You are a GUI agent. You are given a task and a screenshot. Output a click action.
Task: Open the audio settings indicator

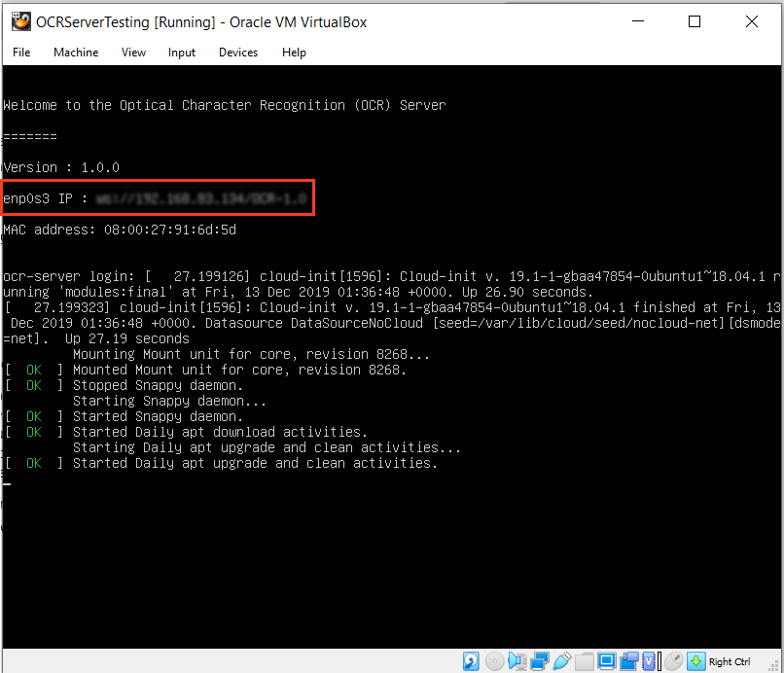click(x=516, y=661)
